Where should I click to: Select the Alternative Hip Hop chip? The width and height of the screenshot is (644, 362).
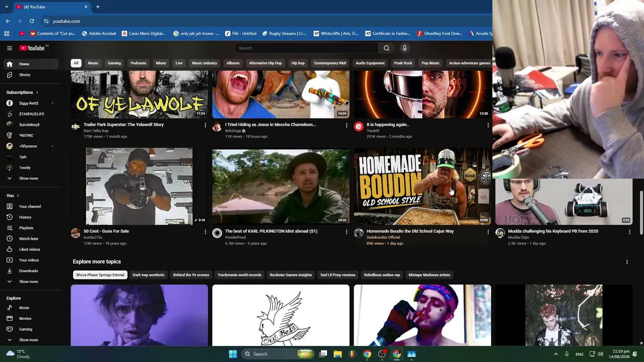coord(265,63)
